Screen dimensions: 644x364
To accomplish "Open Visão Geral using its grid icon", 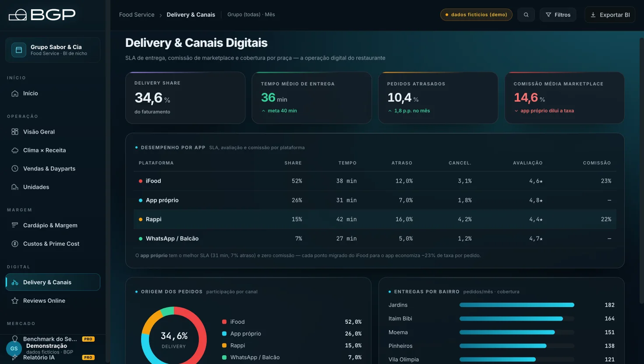I will tap(15, 132).
